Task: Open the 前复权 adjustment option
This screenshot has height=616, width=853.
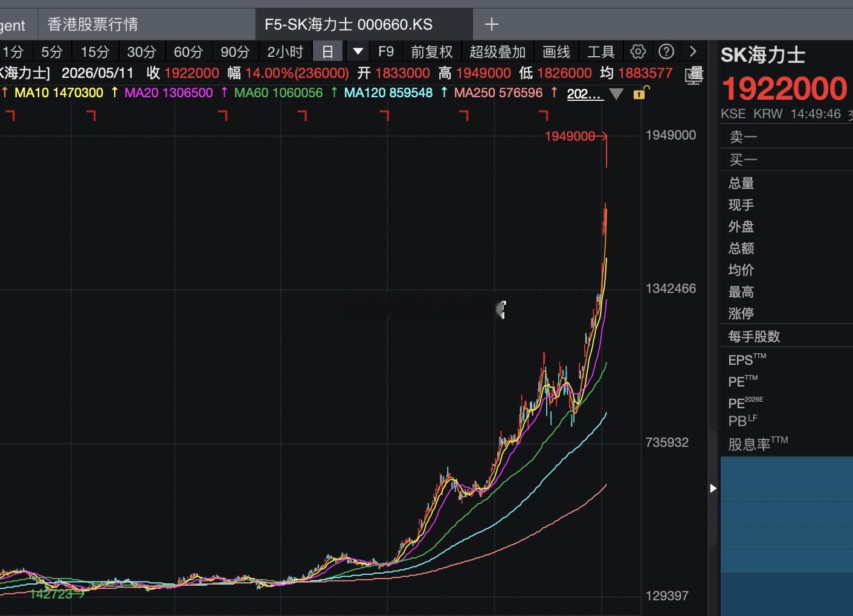Action: click(432, 52)
